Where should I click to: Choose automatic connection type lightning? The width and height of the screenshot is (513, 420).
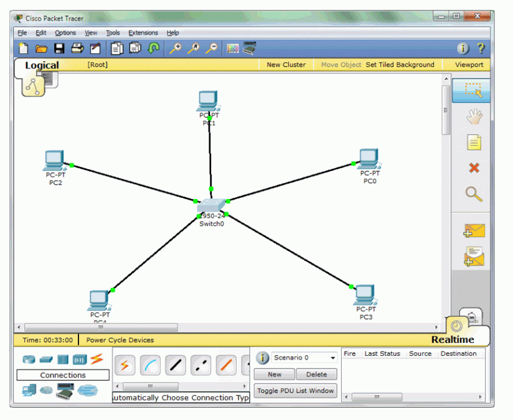tap(125, 365)
